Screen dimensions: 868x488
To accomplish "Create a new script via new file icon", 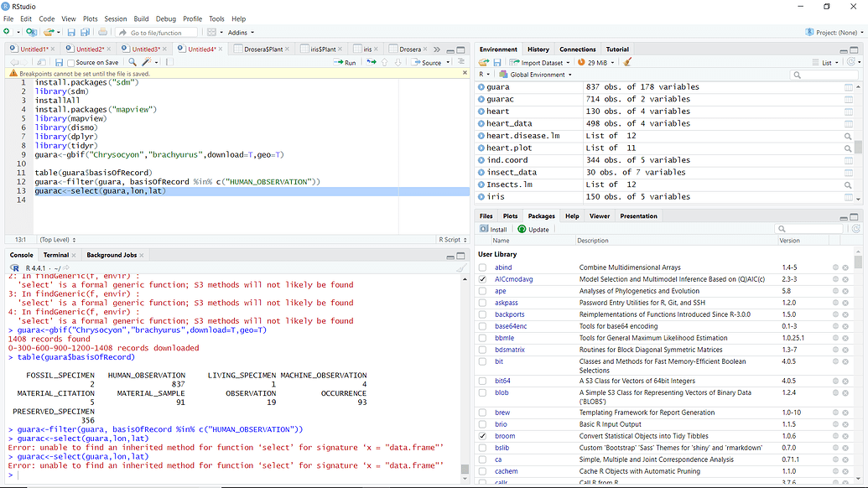I will point(8,31).
